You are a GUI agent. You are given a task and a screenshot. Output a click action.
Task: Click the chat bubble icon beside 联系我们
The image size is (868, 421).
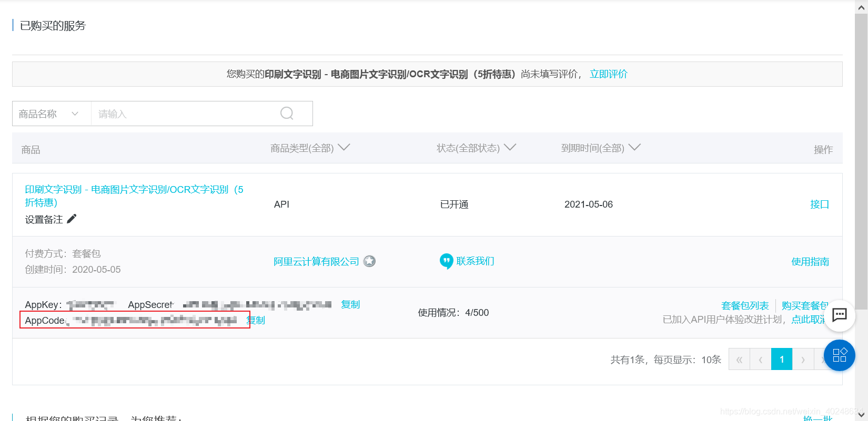(x=446, y=261)
